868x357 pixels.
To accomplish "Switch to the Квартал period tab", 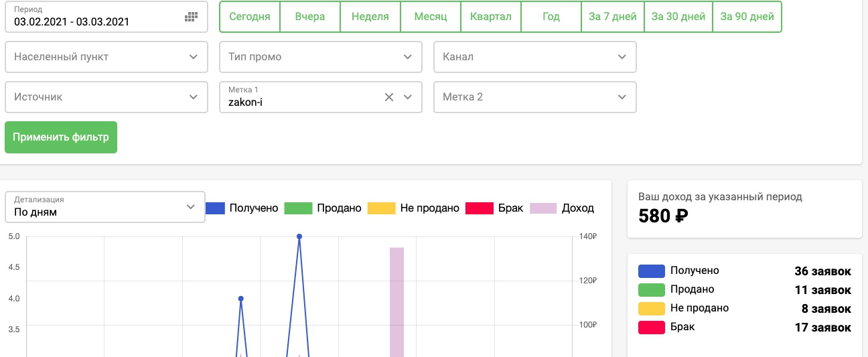I will pos(490,17).
